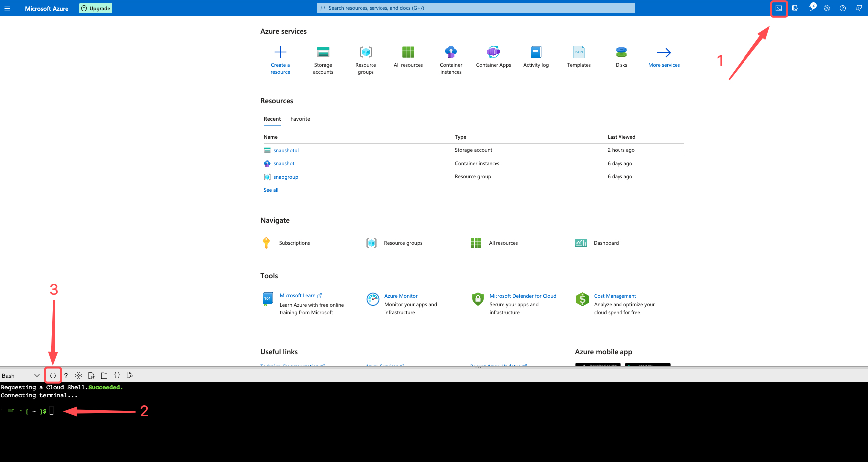This screenshot has width=868, height=462.
Task: Switch to the Favorite resources tab
Action: pos(300,119)
